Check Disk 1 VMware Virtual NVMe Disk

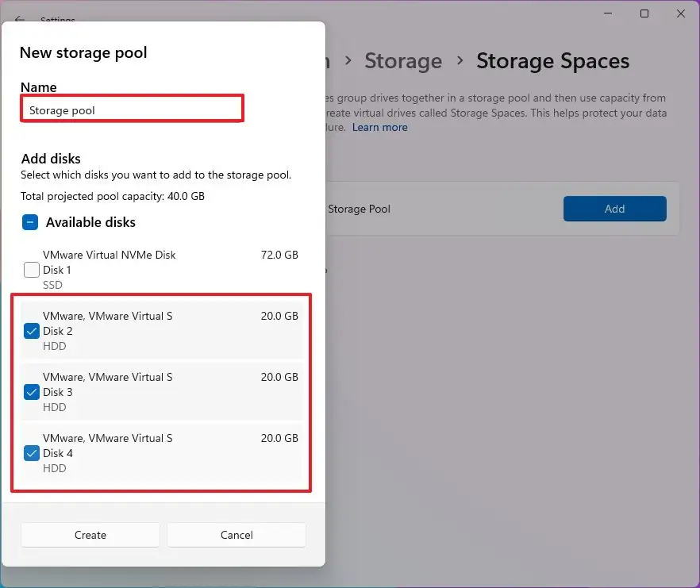(31, 269)
